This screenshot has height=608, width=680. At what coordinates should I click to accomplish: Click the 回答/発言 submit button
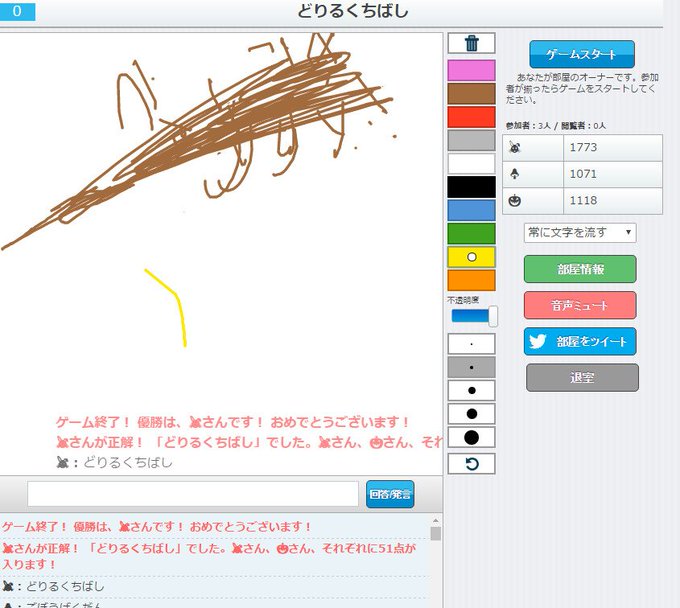point(390,494)
